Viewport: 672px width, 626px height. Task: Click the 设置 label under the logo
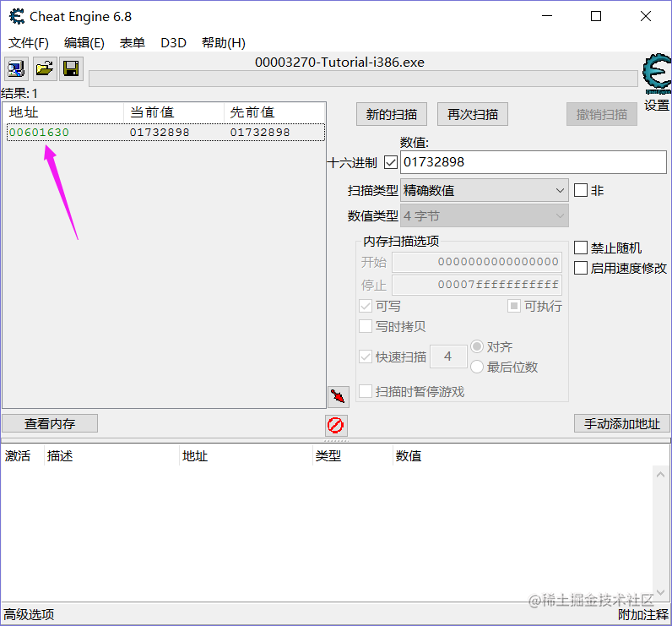pos(657,105)
